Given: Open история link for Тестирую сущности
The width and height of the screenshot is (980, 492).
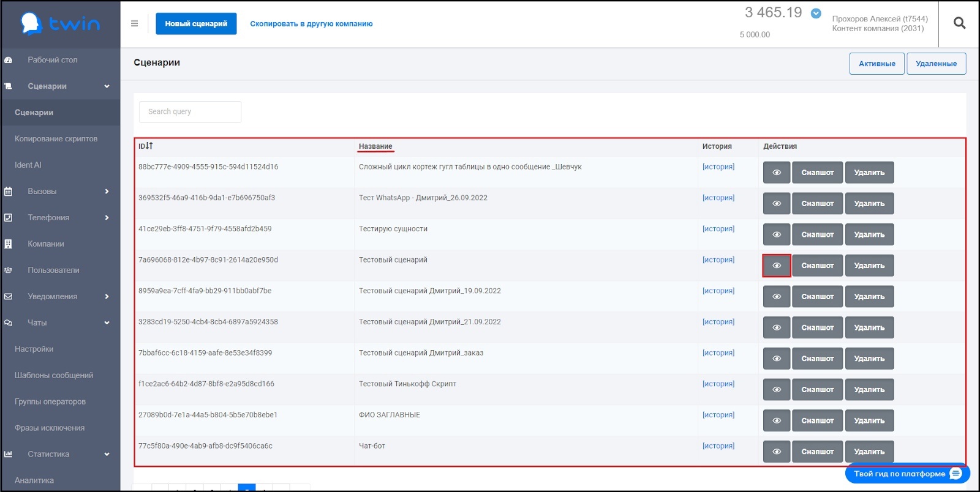Looking at the screenshot, I should tap(718, 229).
